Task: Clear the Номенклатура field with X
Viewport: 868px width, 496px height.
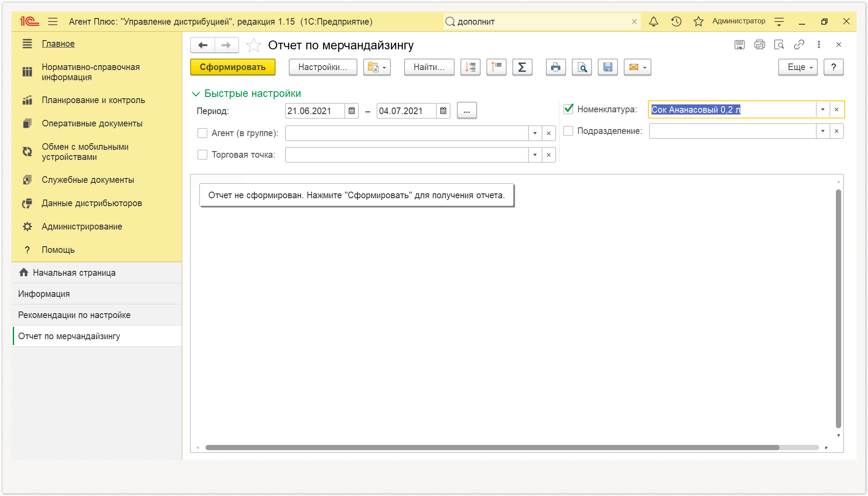Action: 837,110
